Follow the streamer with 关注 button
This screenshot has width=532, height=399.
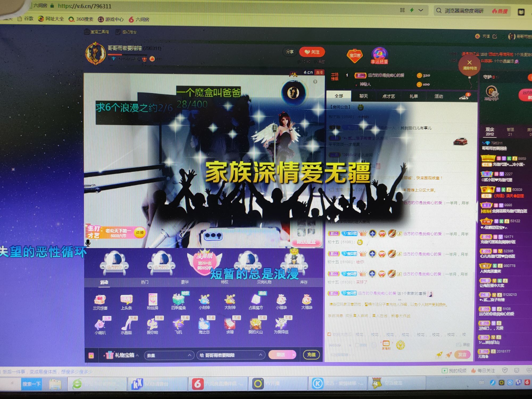[x=312, y=52]
